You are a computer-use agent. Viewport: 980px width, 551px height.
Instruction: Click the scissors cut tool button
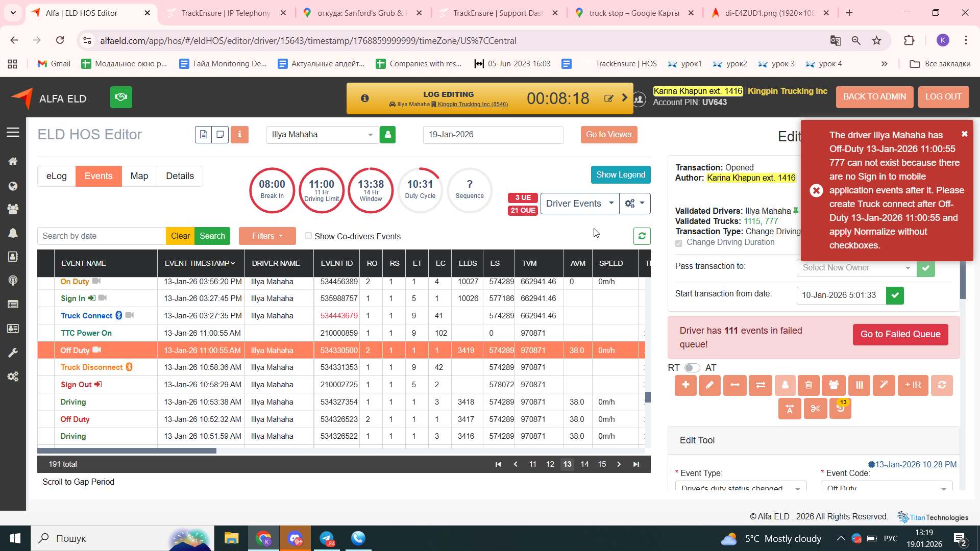pyautogui.click(x=815, y=409)
